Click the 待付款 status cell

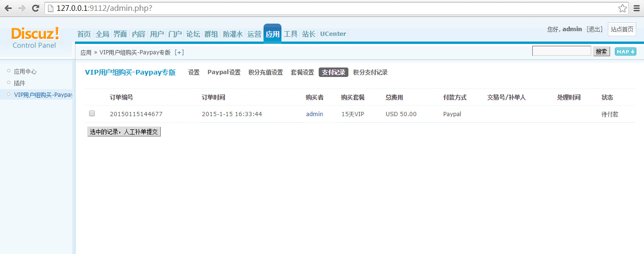click(x=610, y=114)
